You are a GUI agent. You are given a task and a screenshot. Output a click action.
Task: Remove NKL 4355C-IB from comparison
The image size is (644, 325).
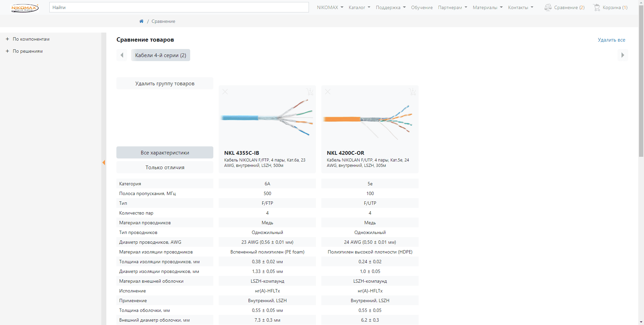coord(225,92)
